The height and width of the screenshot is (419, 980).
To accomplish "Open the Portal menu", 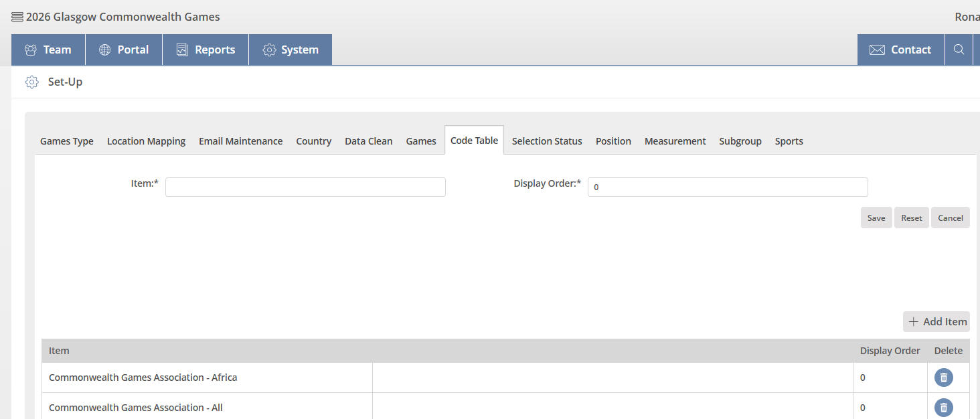I will (x=125, y=50).
